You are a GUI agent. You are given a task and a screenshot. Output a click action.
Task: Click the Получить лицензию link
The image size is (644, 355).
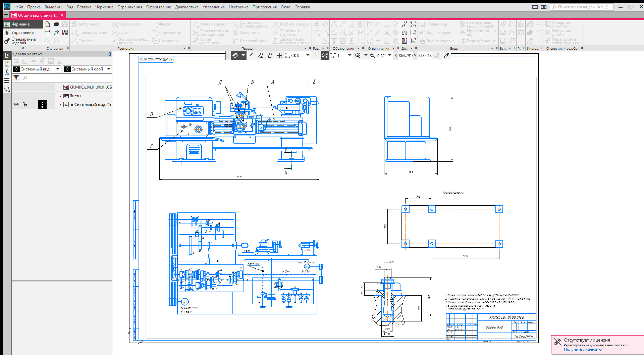[x=582, y=349]
